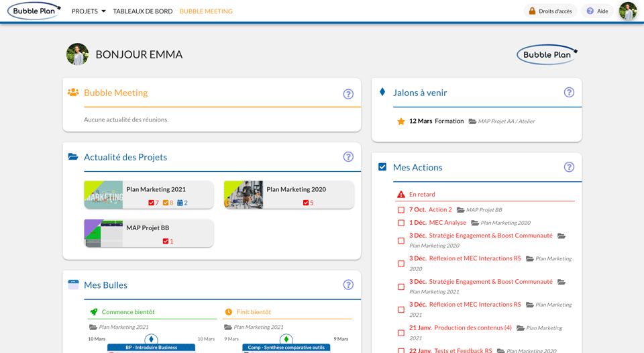
Task: Open the Aide help button
Action: coord(597,11)
